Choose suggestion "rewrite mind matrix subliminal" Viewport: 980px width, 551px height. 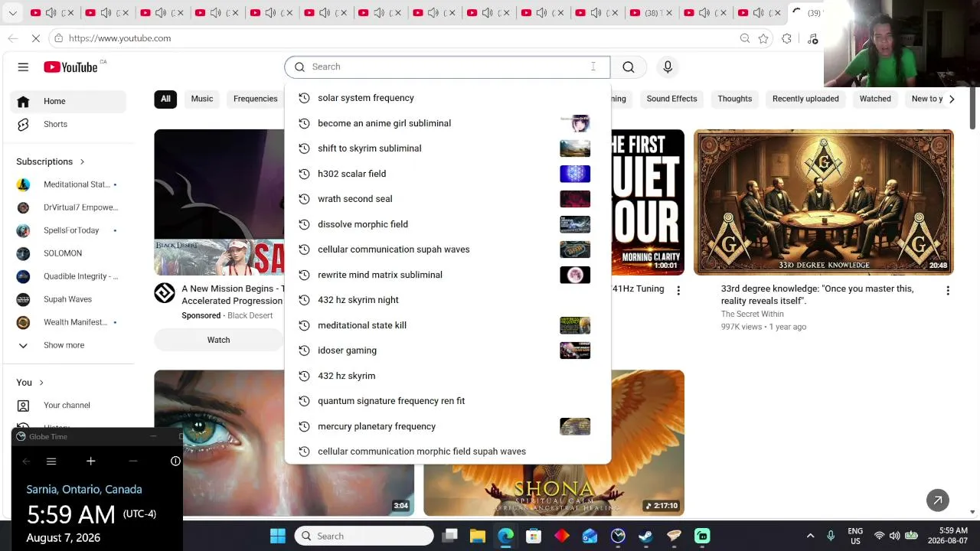click(448, 275)
